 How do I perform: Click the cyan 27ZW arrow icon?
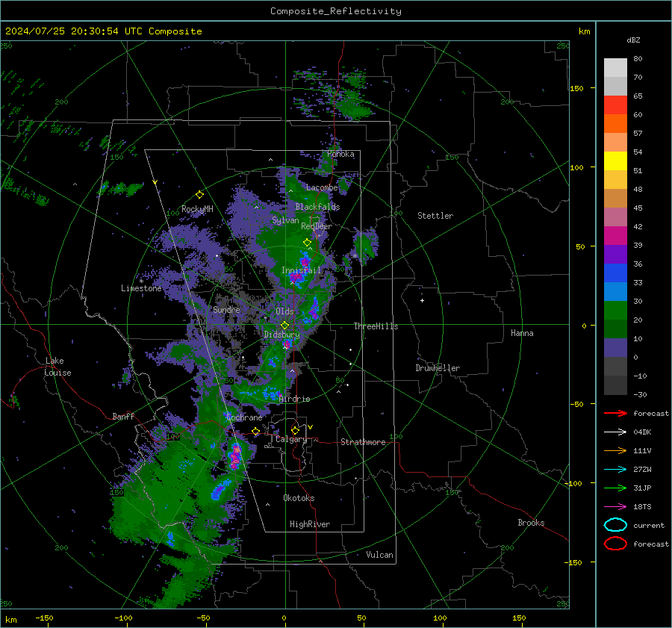tap(615, 470)
